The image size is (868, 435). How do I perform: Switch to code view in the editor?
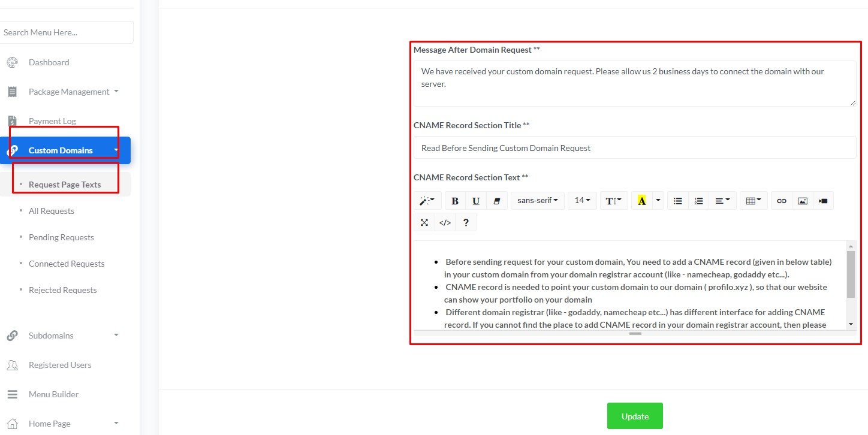click(445, 222)
